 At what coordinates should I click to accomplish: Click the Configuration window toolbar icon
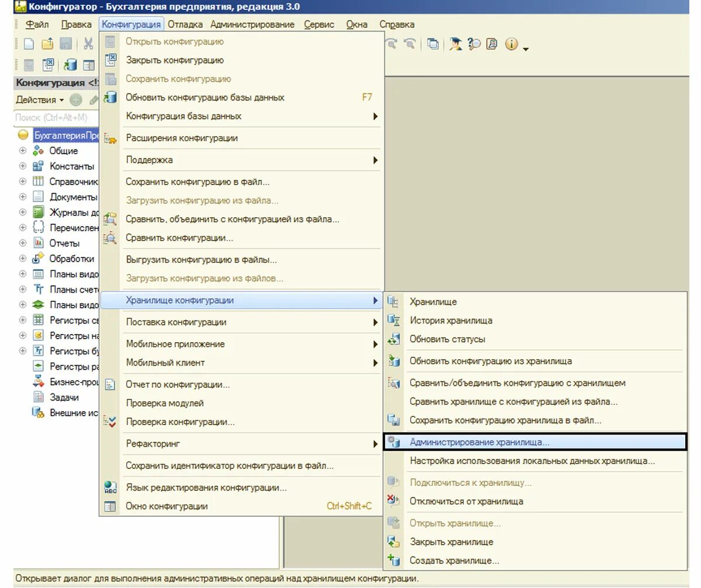[x=89, y=65]
